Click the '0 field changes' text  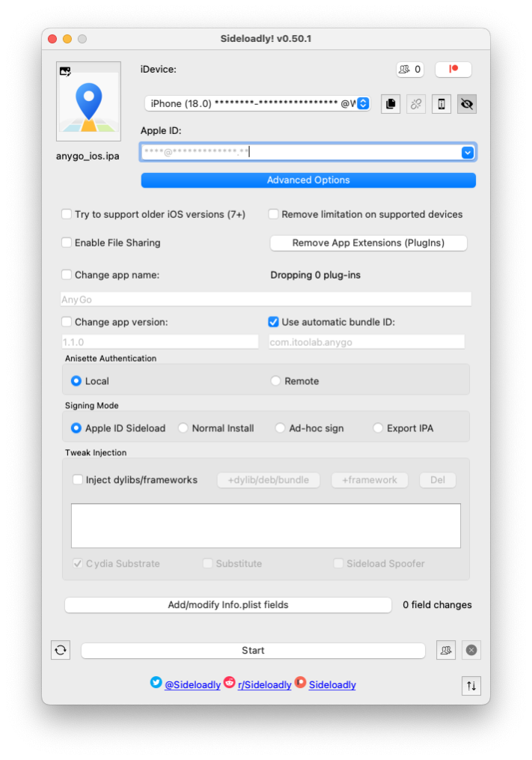[x=437, y=604]
